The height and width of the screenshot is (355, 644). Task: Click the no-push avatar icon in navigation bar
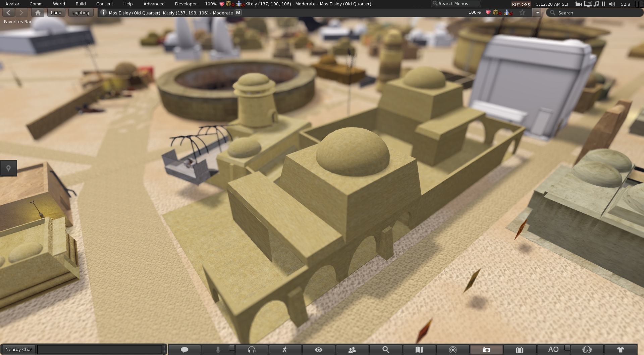click(508, 12)
